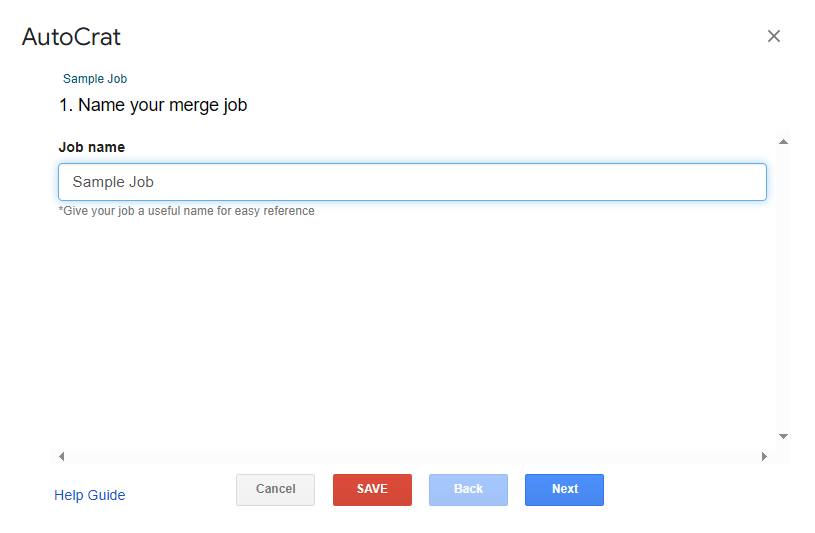Click the right arrow of the horizontal scrollbar
The height and width of the screenshot is (533, 815).
click(x=764, y=456)
